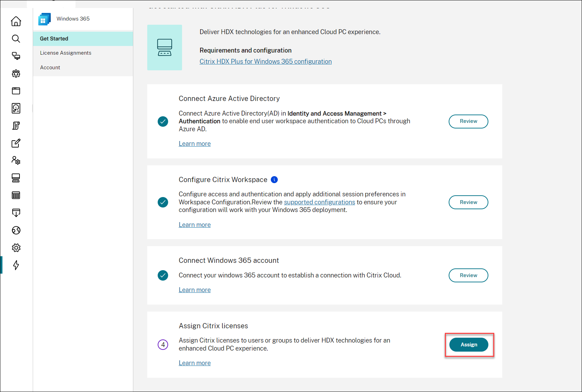The height and width of the screenshot is (392, 582).
Task: Click 'Assign Citrix licenses to users or groups' text
Action: [x=284, y=344]
